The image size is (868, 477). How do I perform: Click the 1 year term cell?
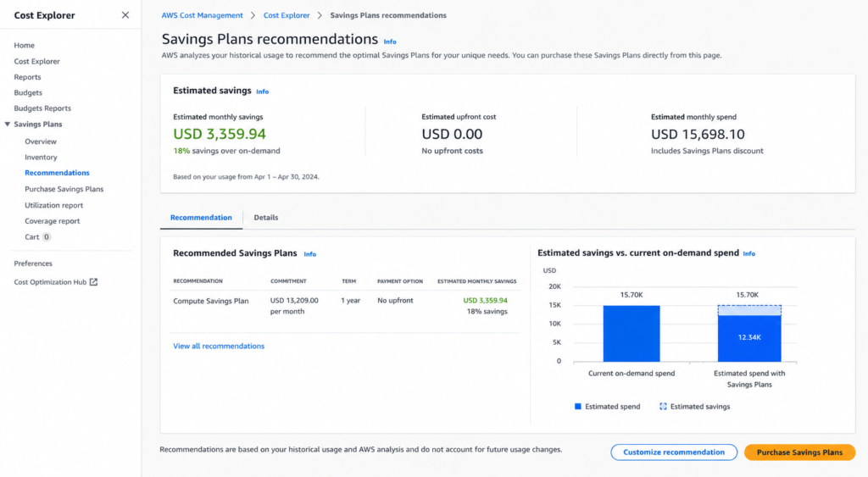point(350,301)
